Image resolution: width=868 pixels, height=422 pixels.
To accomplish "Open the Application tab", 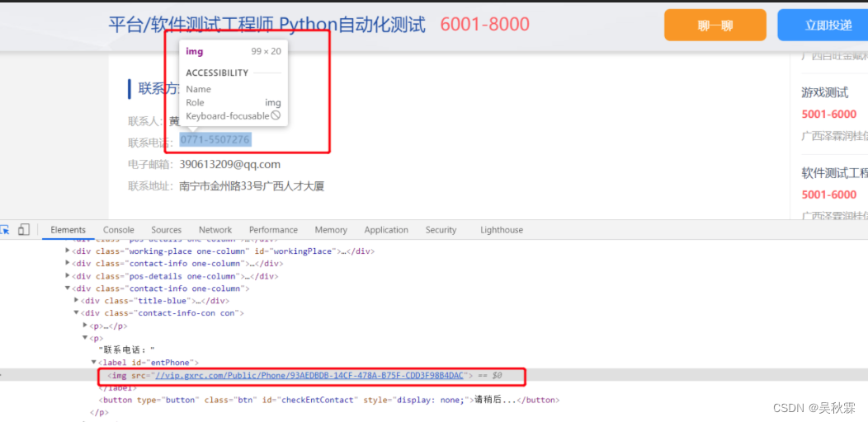I will [386, 230].
